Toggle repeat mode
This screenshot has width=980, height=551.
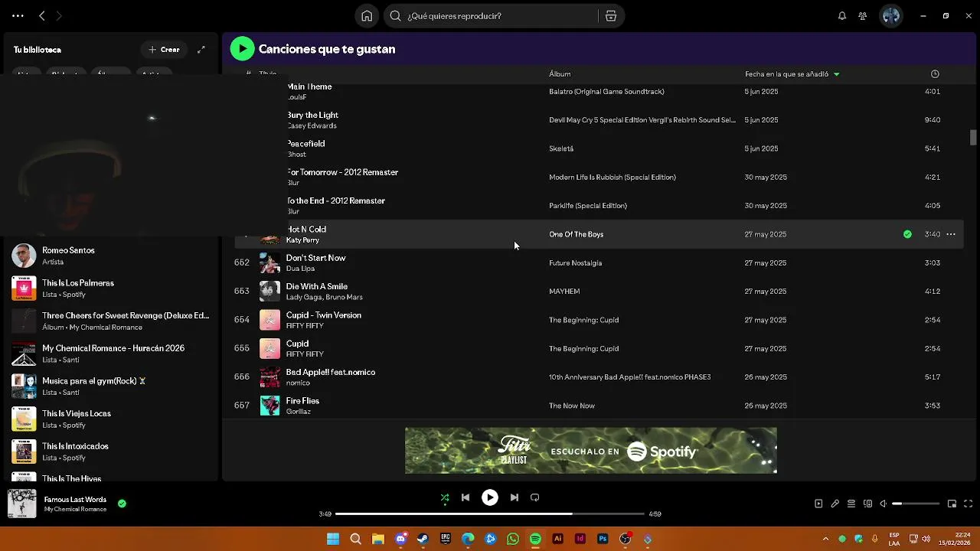point(535,497)
